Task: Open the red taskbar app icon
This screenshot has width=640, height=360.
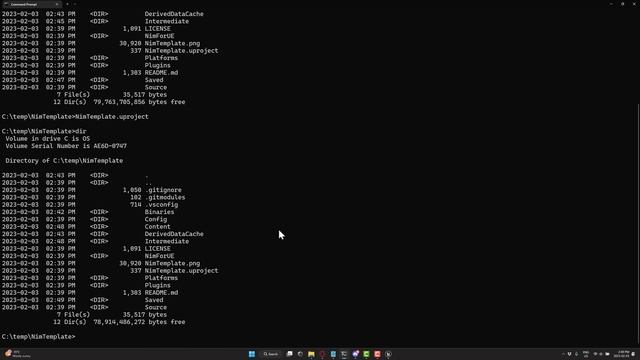Action: pyautogui.click(x=377, y=354)
